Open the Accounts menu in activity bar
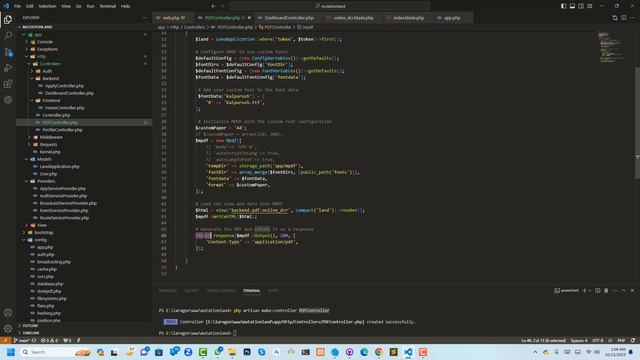The height and width of the screenshot is (360, 640). click(x=8, y=313)
